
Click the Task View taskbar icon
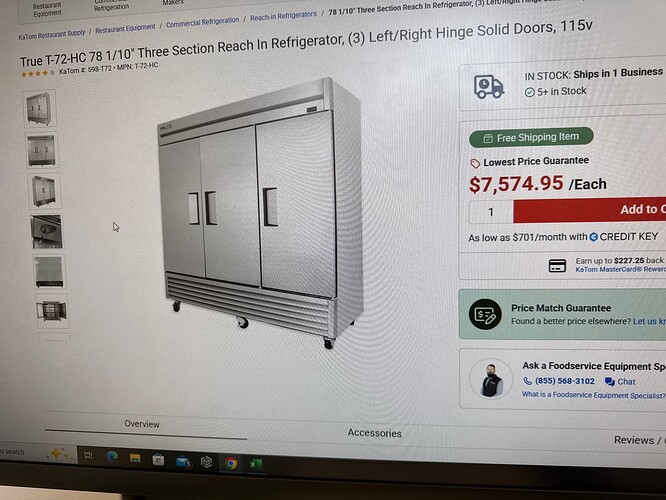[88, 455]
